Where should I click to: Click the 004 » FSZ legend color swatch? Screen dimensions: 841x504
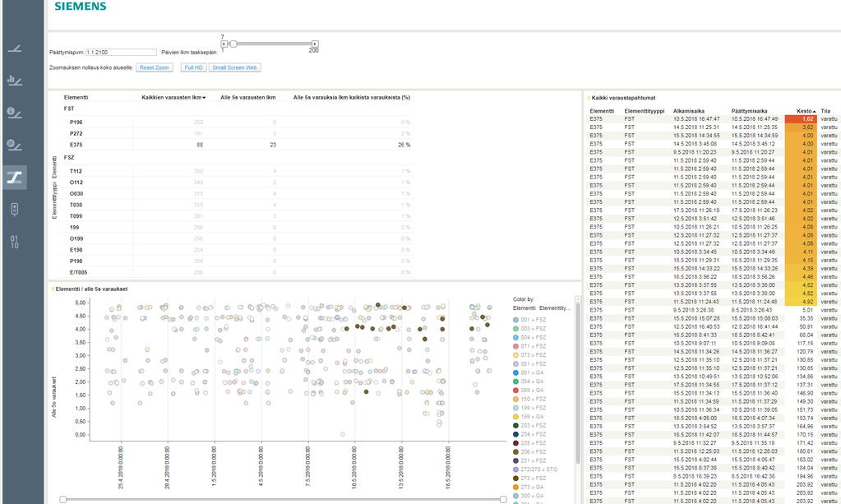point(516,337)
